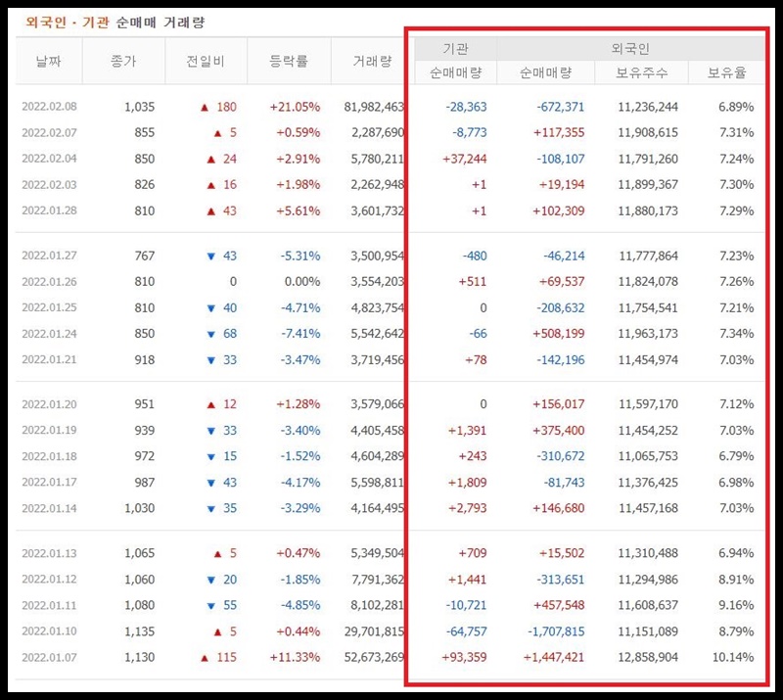Screen dimensions: 783x700
Task: Click the 보유율 column header
Action: point(726,73)
